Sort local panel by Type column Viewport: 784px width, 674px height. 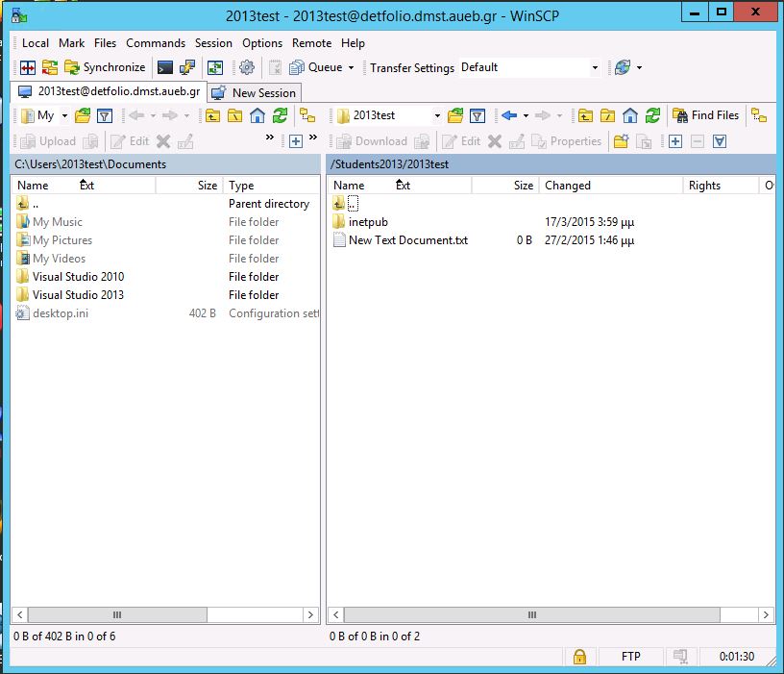[272, 186]
